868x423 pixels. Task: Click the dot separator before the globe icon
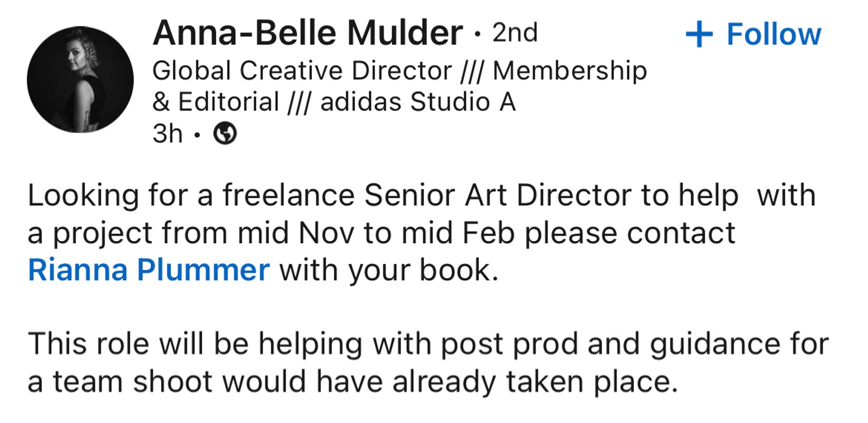pos(197,135)
